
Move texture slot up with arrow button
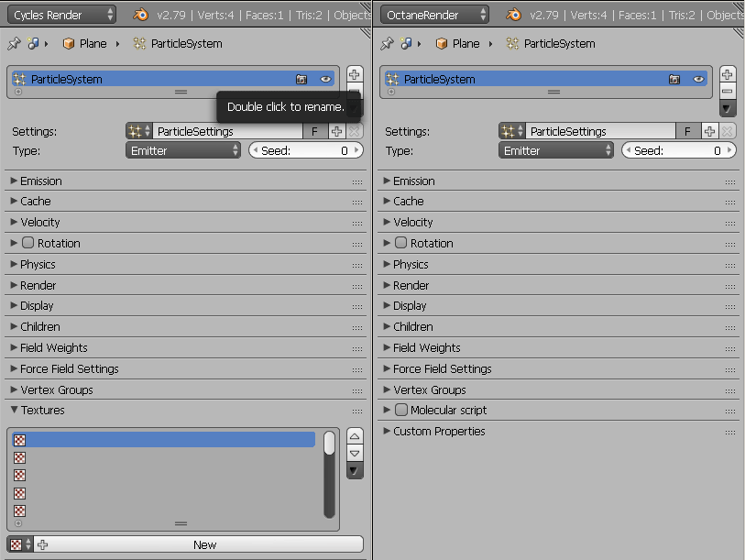click(355, 436)
